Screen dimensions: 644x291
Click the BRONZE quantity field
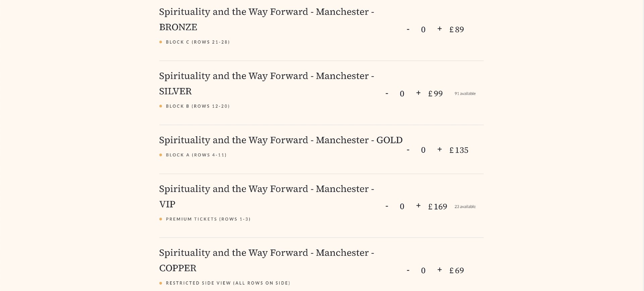coord(423,30)
